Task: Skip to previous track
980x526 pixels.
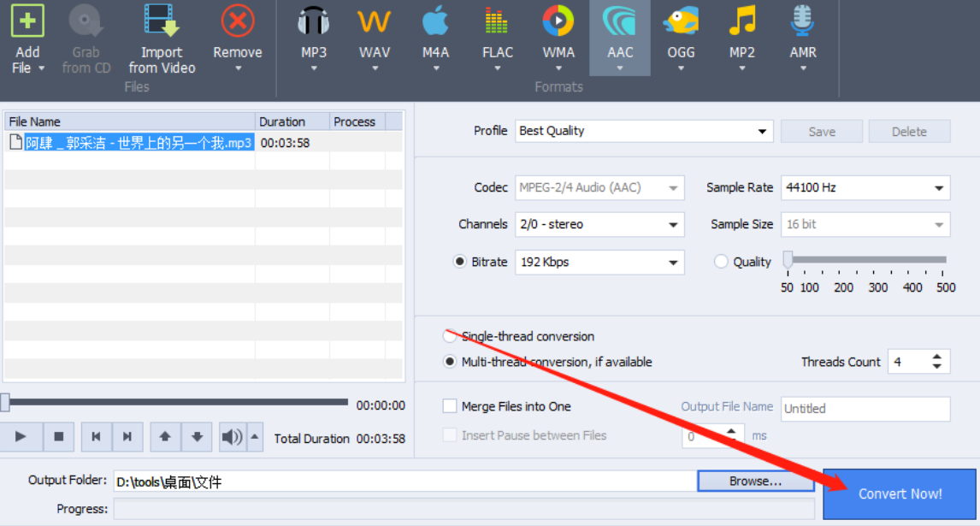Action: 97,436
